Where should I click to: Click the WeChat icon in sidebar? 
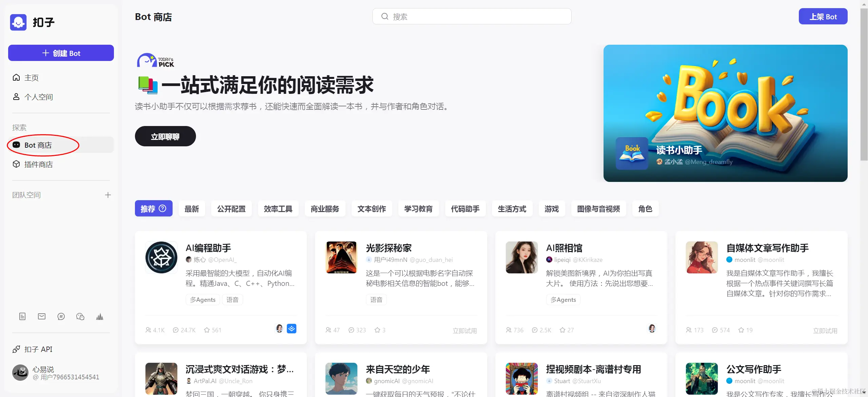click(80, 317)
